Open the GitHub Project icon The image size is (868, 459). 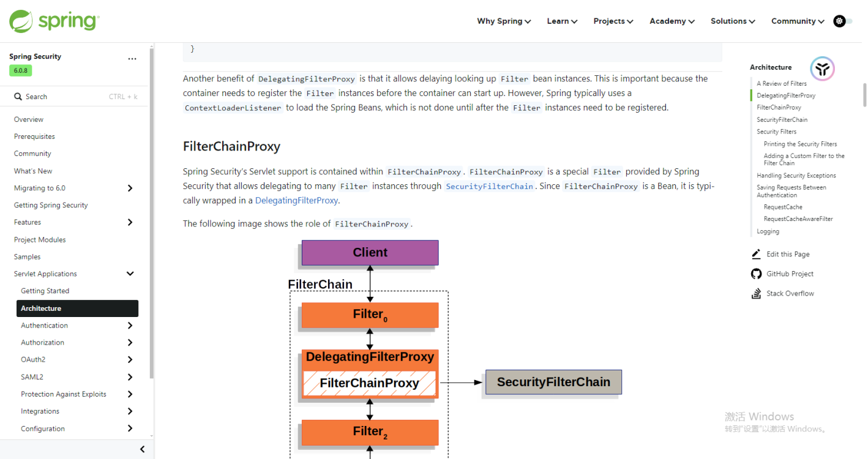[756, 274]
